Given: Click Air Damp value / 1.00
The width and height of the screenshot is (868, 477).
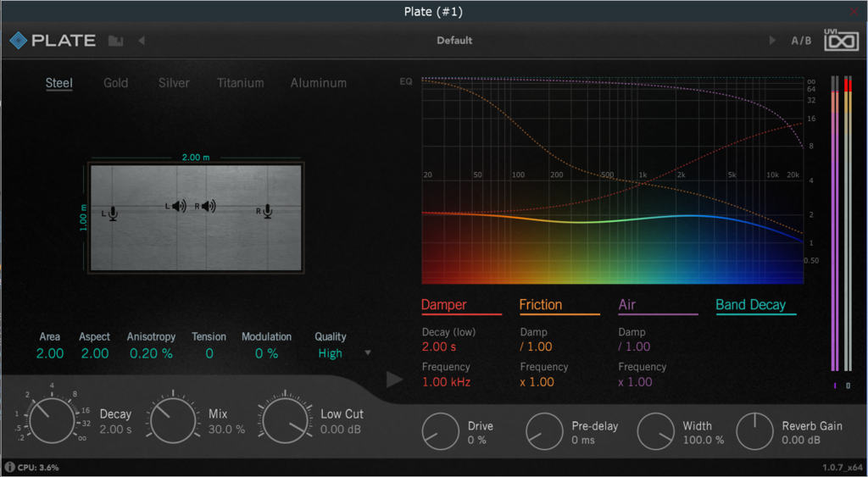Looking at the screenshot, I should point(634,347).
